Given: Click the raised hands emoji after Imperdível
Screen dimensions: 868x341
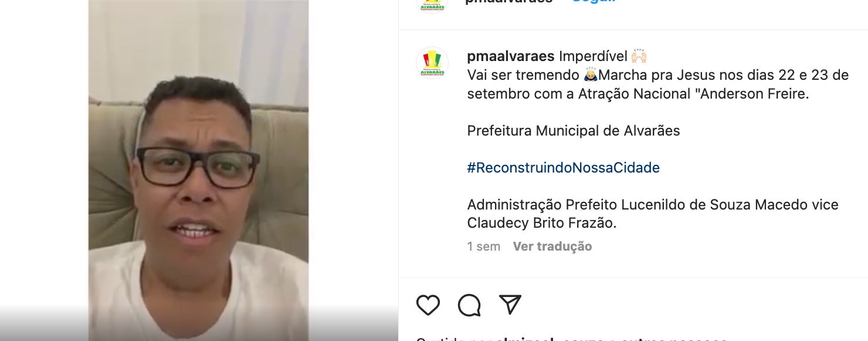Looking at the screenshot, I should (639, 56).
